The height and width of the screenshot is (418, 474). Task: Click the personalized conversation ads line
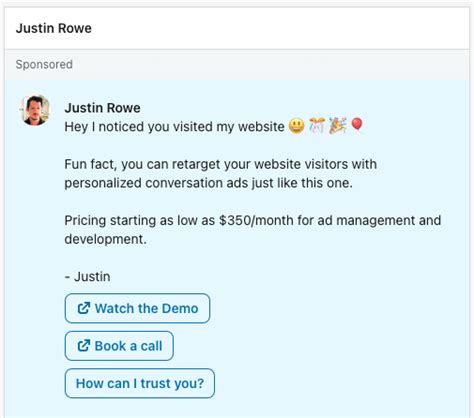tap(208, 183)
